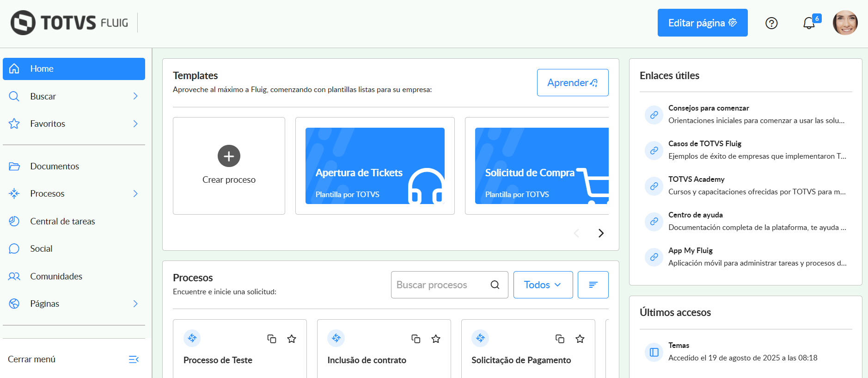This screenshot has width=868, height=378.
Task: Click process icon on Processo de Teste card
Action: [192, 338]
